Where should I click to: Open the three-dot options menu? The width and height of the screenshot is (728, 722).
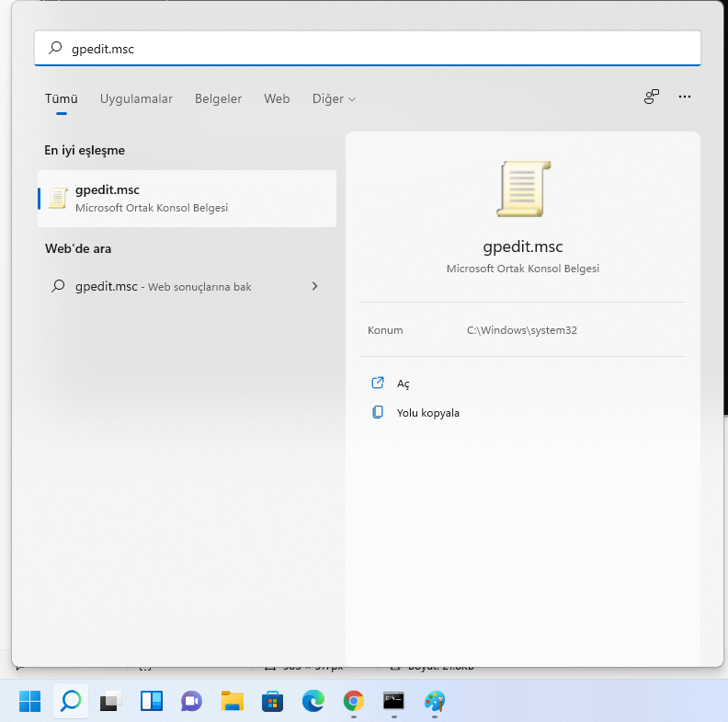[x=685, y=97]
